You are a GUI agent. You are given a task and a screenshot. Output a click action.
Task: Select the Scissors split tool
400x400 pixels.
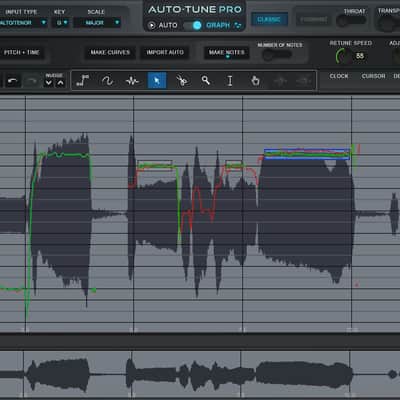(182, 81)
